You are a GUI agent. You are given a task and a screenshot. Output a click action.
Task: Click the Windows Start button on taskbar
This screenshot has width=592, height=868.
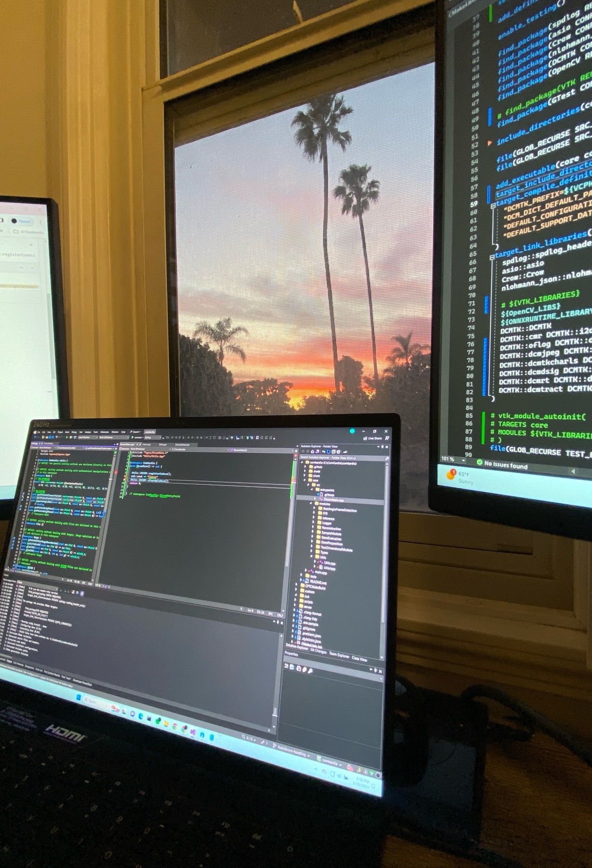point(79,698)
